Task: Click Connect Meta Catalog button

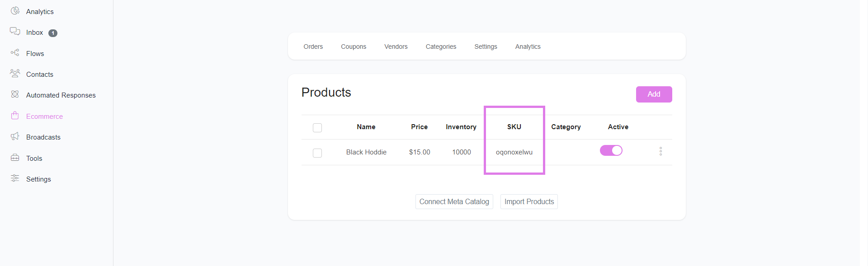Action: [x=454, y=202]
